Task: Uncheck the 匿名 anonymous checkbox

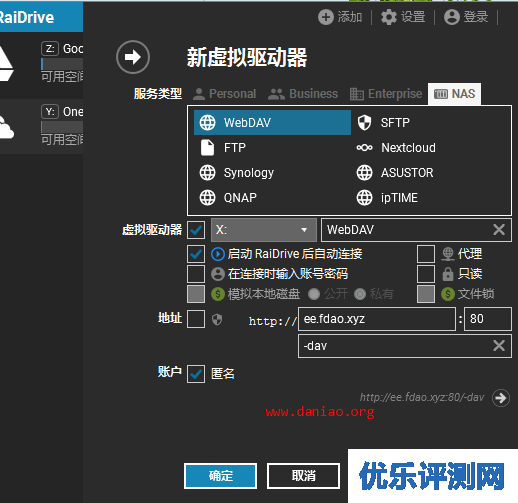Action: tap(196, 374)
